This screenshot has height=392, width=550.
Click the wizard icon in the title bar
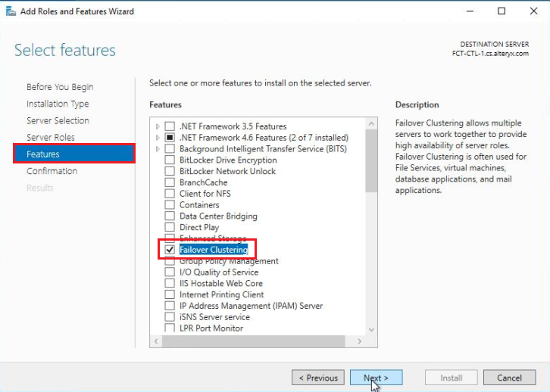coord(9,11)
